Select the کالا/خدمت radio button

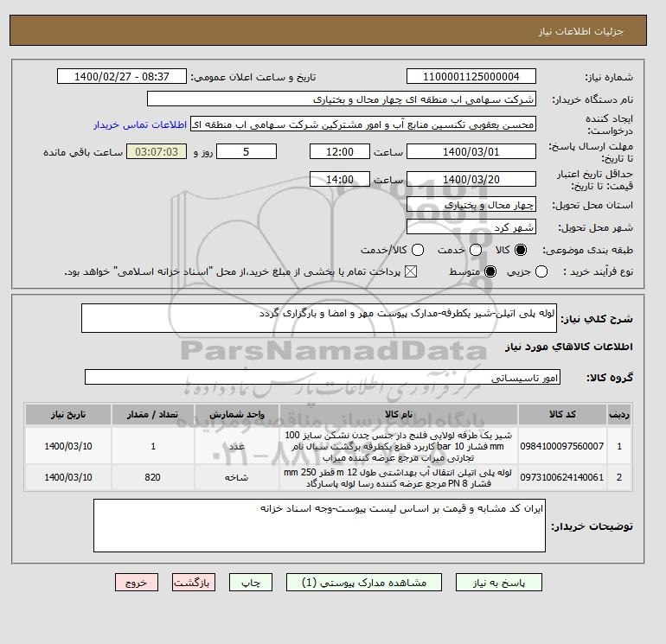coord(418,250)
